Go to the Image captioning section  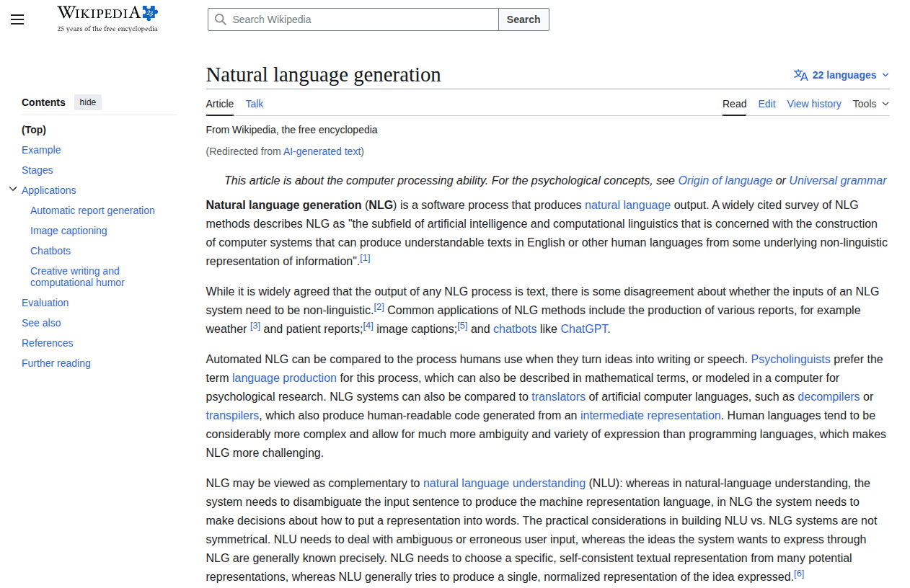pyautogui.click(x=69, y=230)
